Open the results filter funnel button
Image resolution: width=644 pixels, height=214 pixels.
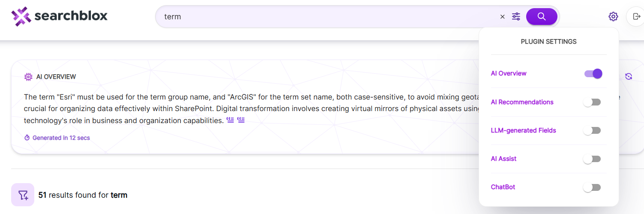[x=23, y=195]
